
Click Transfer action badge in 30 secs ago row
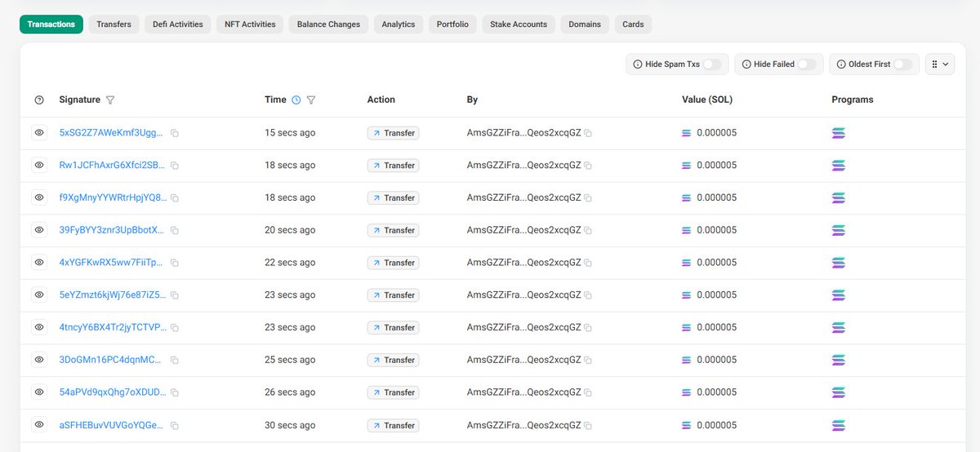click(393, 425)
